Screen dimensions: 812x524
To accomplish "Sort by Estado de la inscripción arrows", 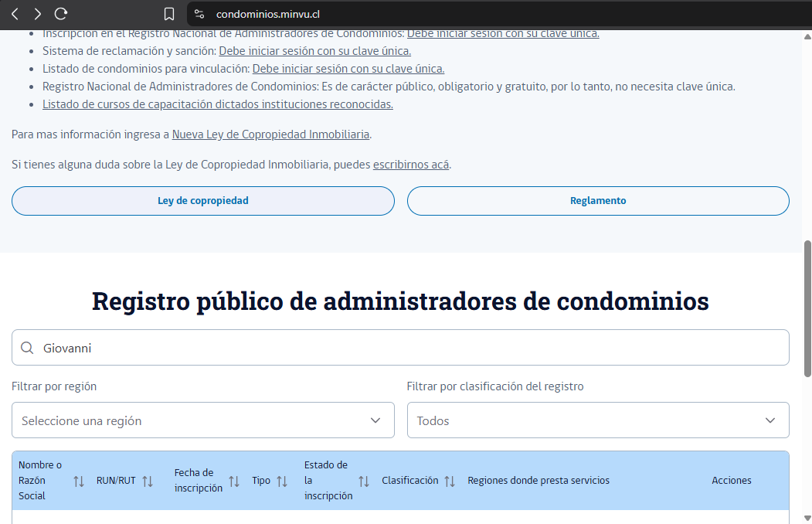I will (x=364, y=481).
